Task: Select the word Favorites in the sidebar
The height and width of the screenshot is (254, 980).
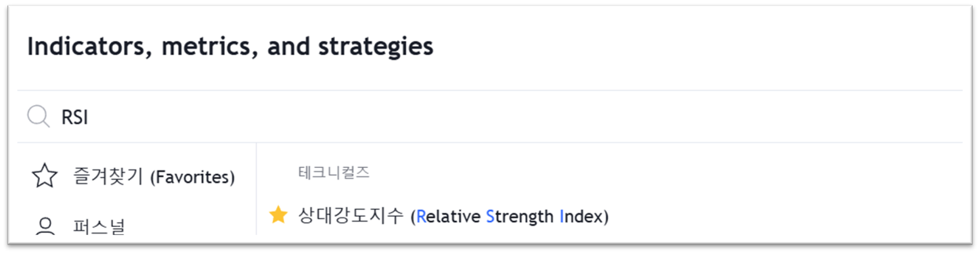Action: pos(192,177)
